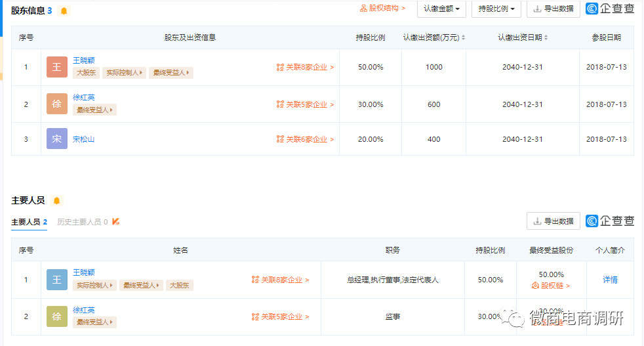
Task: Expand 最终受益人 tag for 王晓颖 shareholder row
Action: 171,73
